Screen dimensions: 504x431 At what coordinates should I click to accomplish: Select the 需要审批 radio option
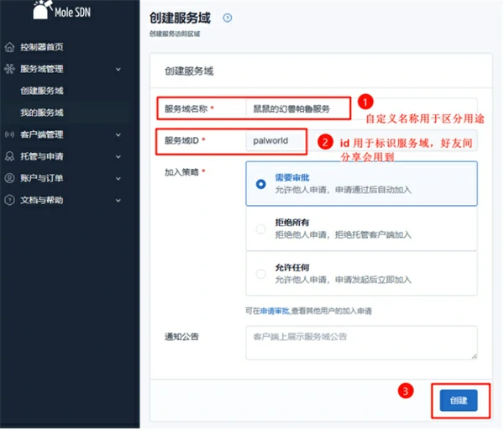pos(260,184)
